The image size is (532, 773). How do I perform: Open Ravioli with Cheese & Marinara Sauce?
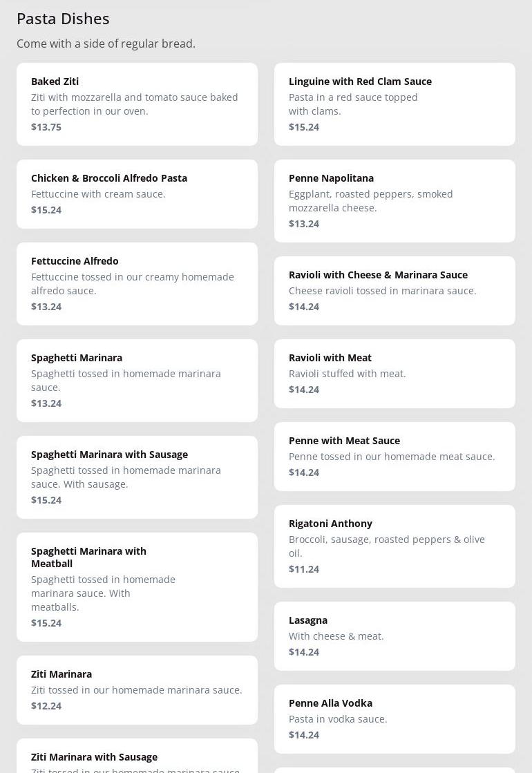point(395,290)
